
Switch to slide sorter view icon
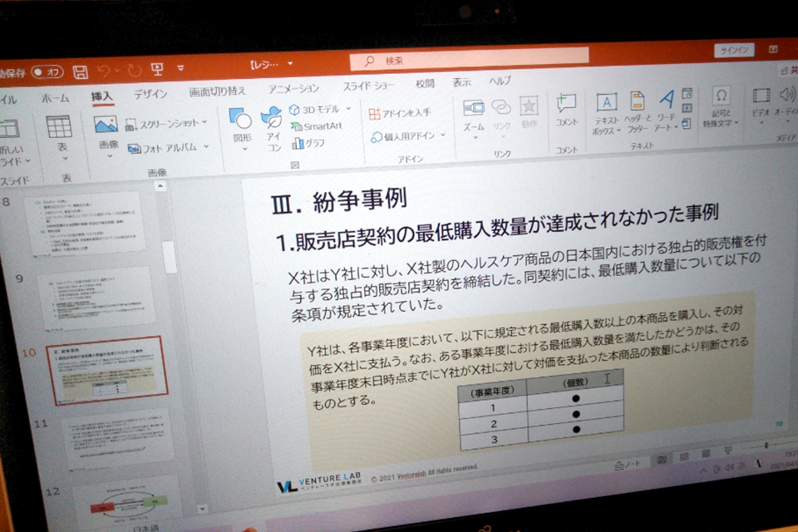(x=684, y=457)
